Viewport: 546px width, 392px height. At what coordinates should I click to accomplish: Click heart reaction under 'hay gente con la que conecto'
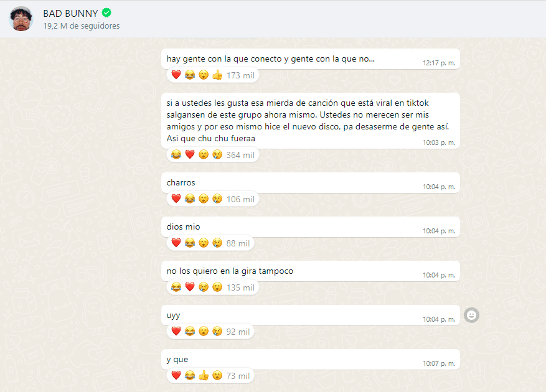click(x=176, y=75)
